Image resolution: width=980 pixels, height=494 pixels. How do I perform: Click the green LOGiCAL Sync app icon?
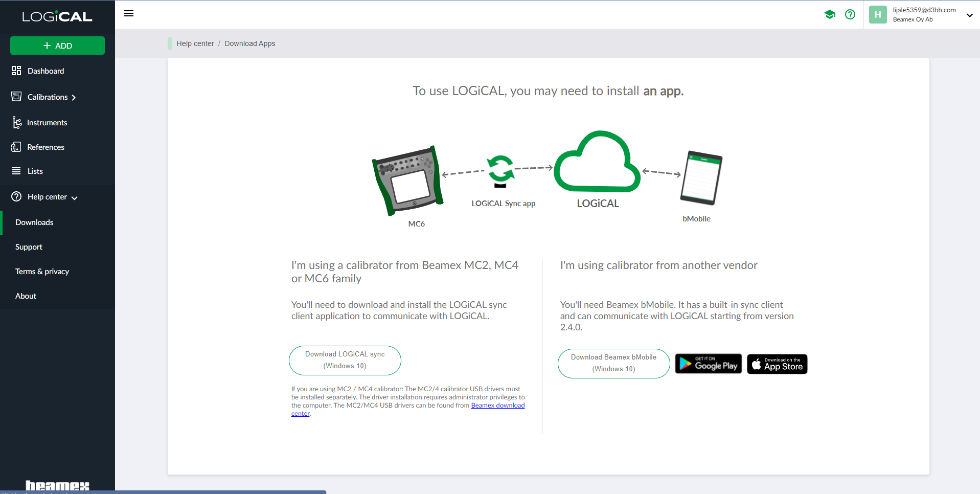(x=500, y=171)
